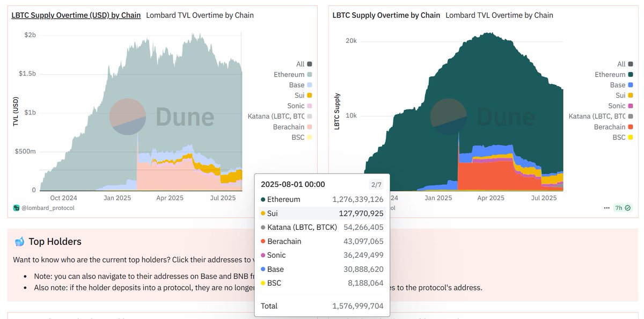This screenshot has width=644, height=319.
Task: Select the Sonic row showing 36,249,499
Action: tap(322, 255)
